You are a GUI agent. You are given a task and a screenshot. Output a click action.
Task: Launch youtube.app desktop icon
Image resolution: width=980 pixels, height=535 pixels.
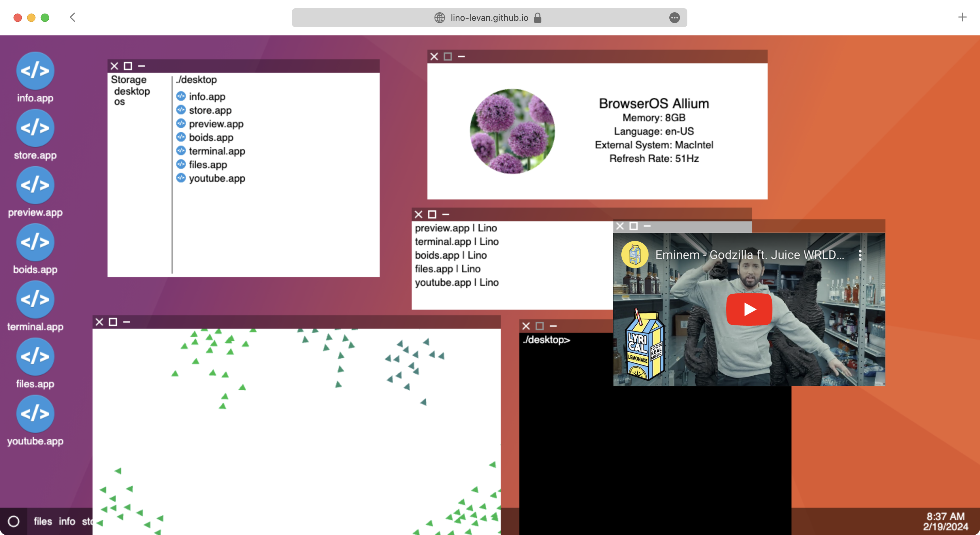coord(35,414)
